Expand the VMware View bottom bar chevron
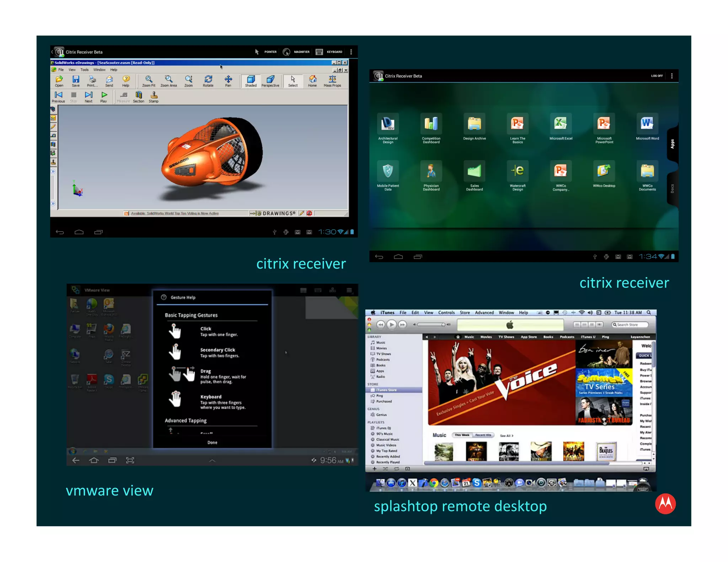This screenshot has width=728, height=562. pyautogui.click(x=212, y=460)
